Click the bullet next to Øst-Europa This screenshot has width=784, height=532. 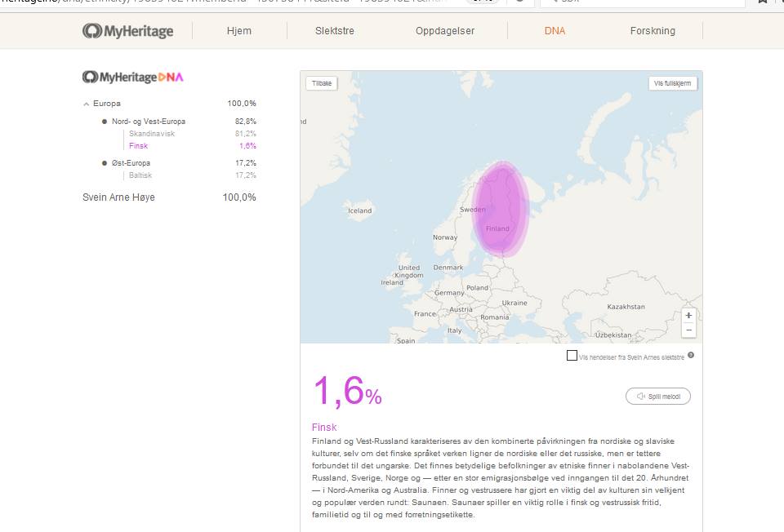click(105, 163)
